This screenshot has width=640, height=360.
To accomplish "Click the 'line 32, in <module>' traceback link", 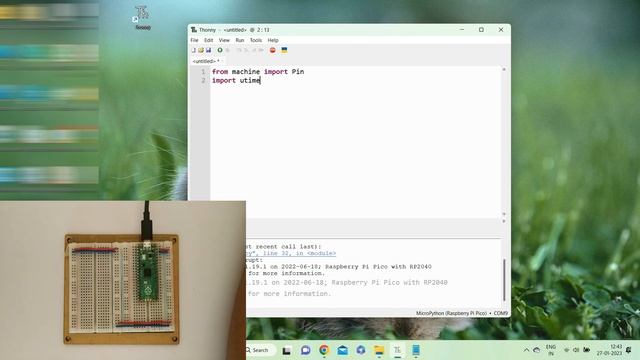I will (x=299, y=253).
